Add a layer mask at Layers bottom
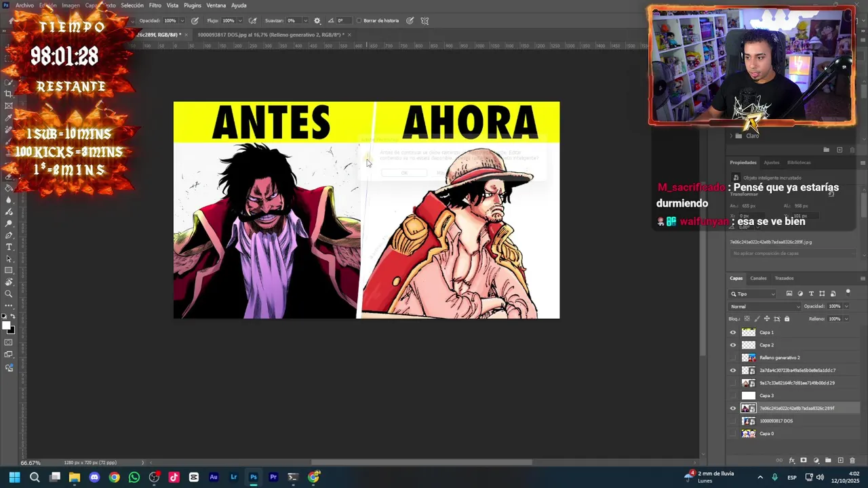The height and width of the screenshot is (488, 868). (x=804, y=461)
